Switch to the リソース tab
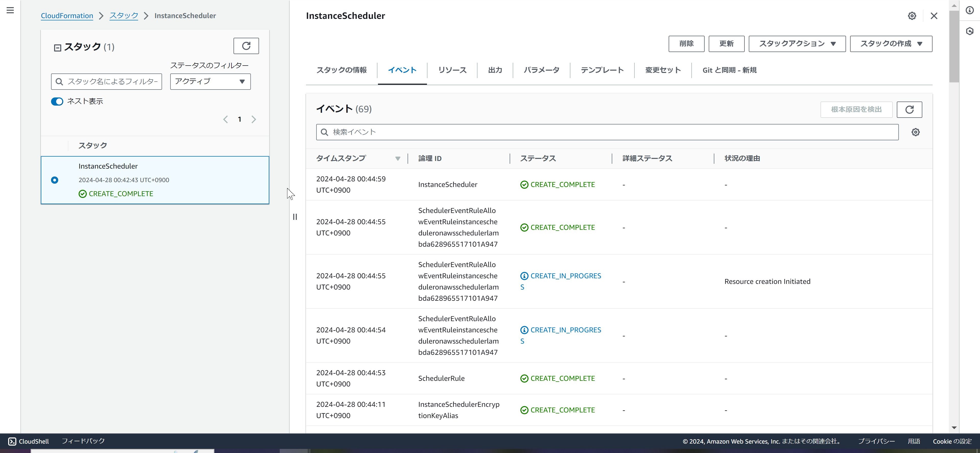Viewport: 980px width, 453px height. pyautogui.click(x=452, y=70)
